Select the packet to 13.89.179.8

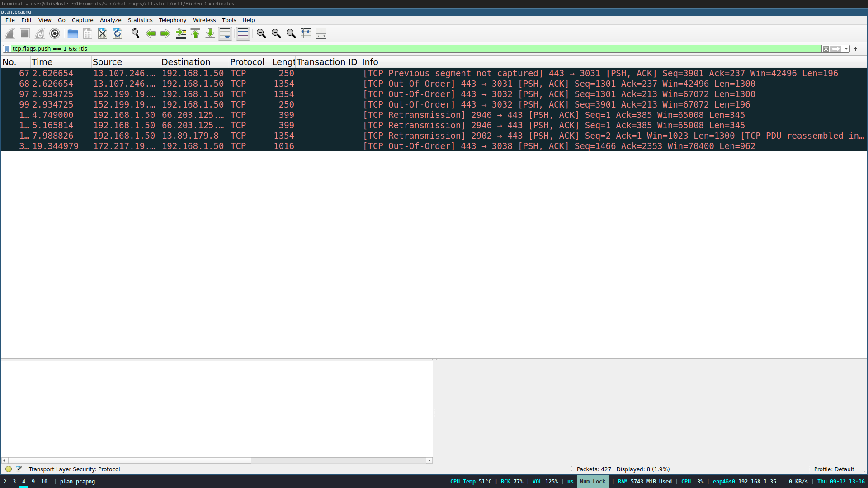point(434,136)
